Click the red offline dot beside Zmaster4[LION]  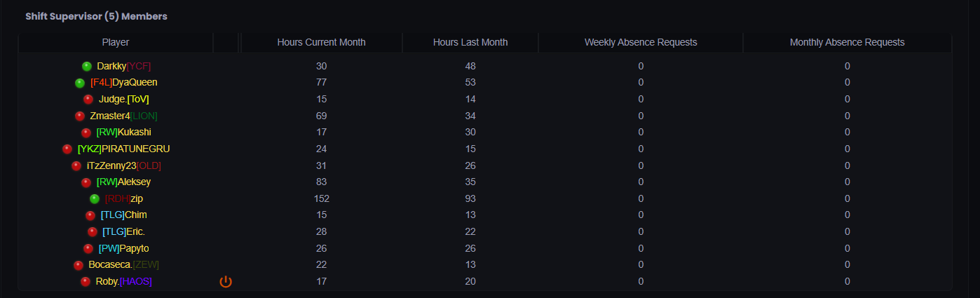coord(80,116)
